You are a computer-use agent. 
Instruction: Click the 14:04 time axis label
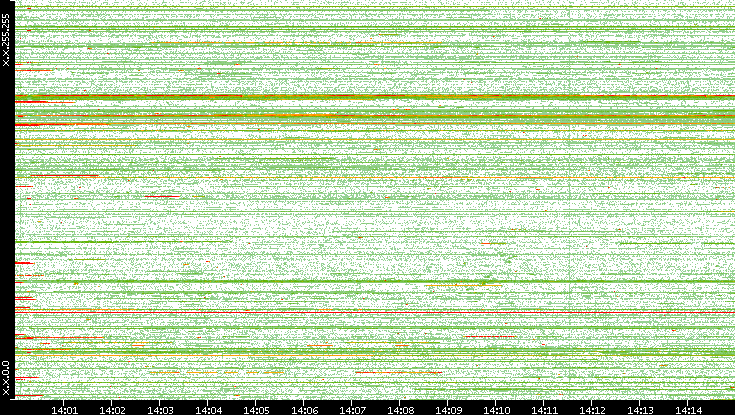[208, 410]
